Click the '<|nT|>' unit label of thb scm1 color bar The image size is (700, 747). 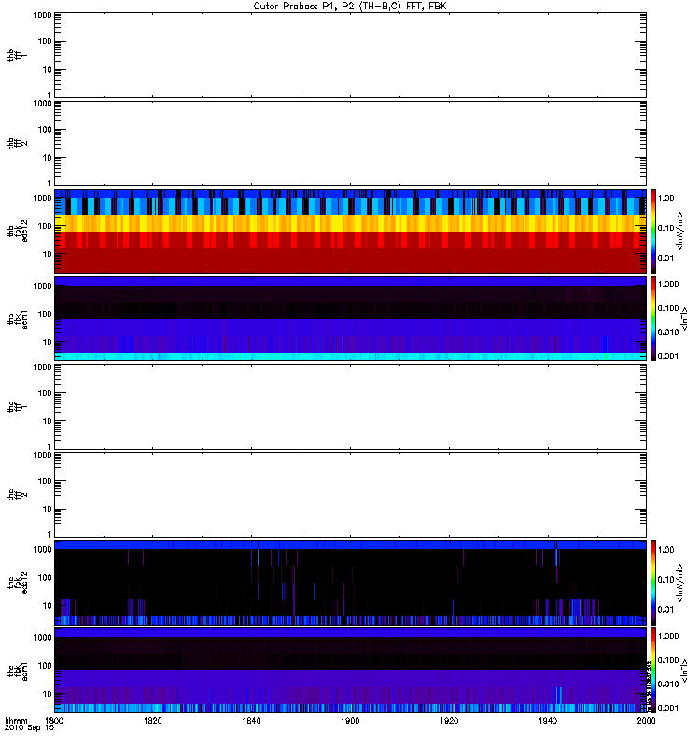pyautogui.click(x=684, y=319)
